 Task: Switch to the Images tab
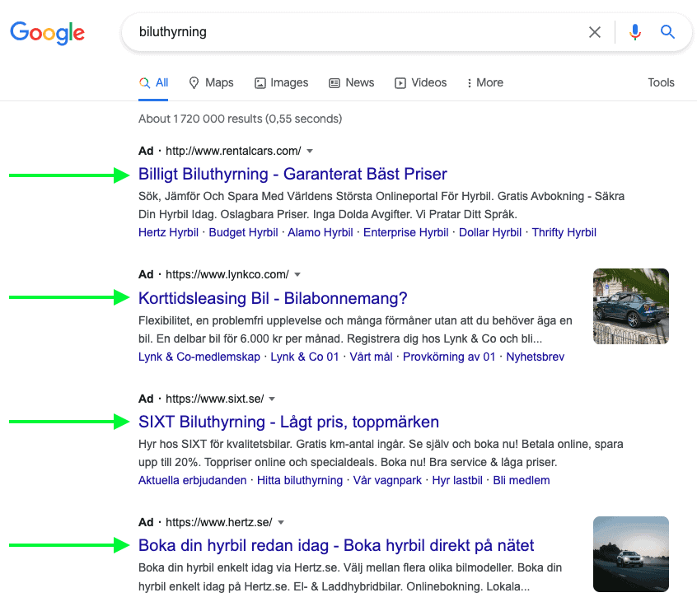[x=282, y=82]
